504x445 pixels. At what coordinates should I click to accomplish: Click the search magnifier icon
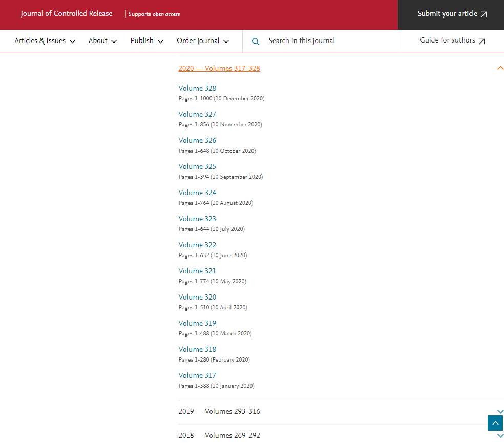(255, 41)
